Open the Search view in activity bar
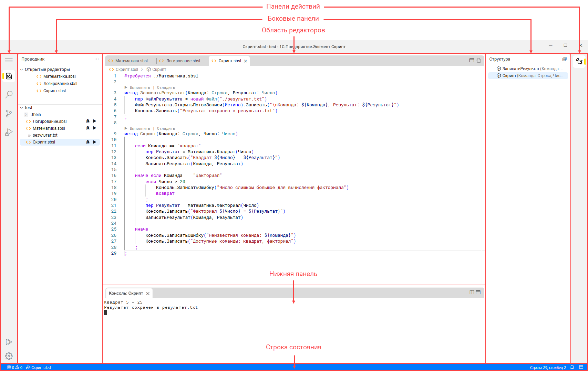 pyautogui.click(x=9, y=94)
